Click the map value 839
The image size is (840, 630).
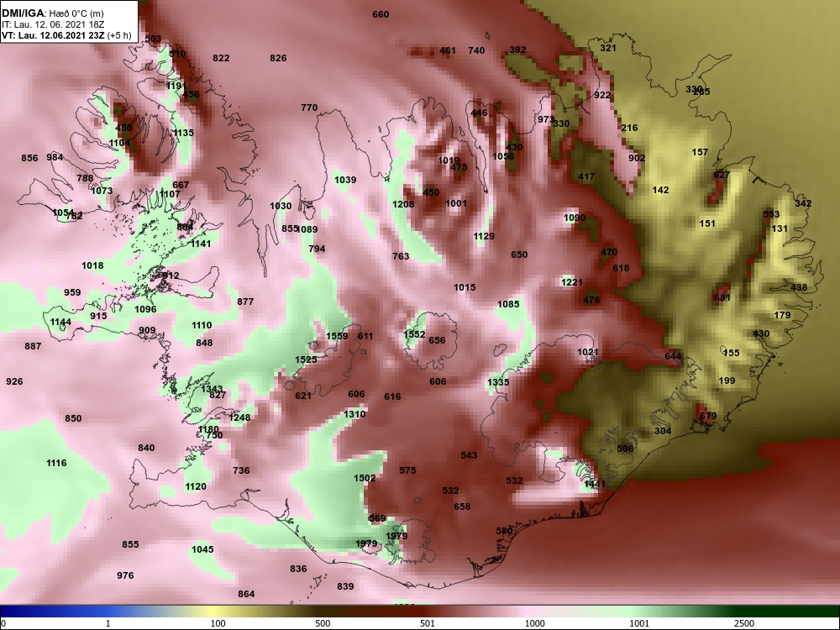(x=345, y=586)
